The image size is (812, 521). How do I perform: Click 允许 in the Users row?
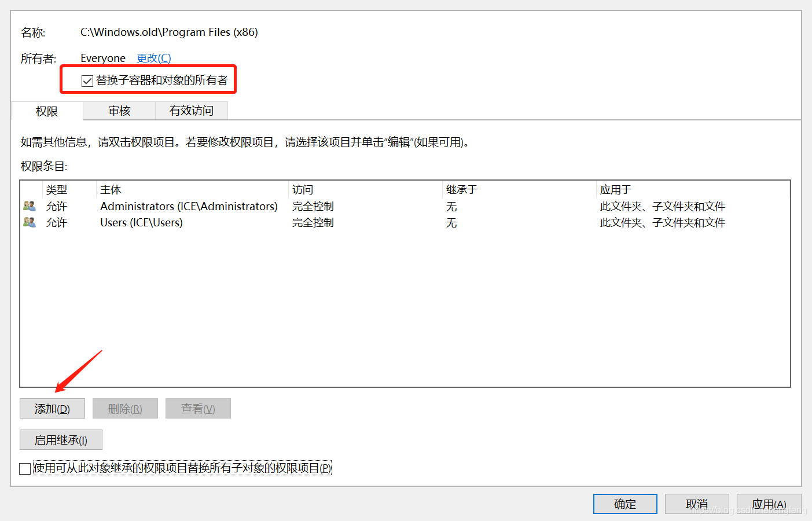click(57, 222)
